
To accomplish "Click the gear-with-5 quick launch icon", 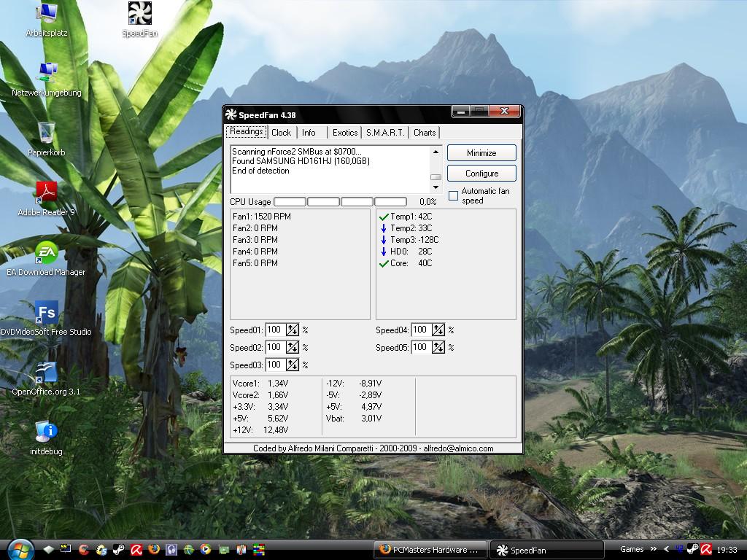I will 101,550.
